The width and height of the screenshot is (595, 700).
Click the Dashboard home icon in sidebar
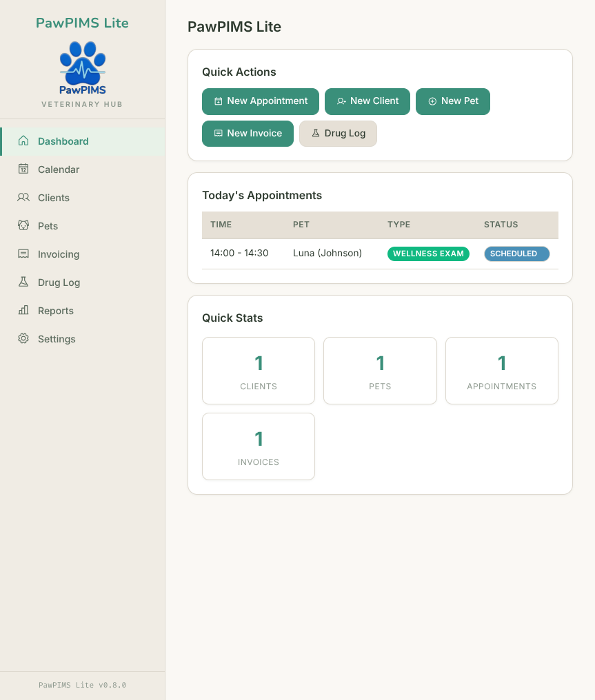23,141
